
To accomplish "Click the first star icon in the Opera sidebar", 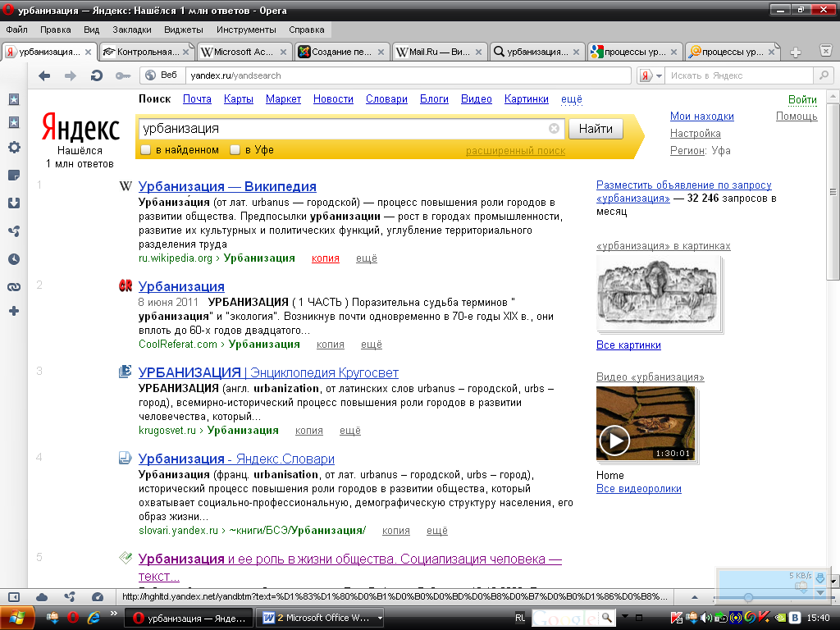I will 14,99.
